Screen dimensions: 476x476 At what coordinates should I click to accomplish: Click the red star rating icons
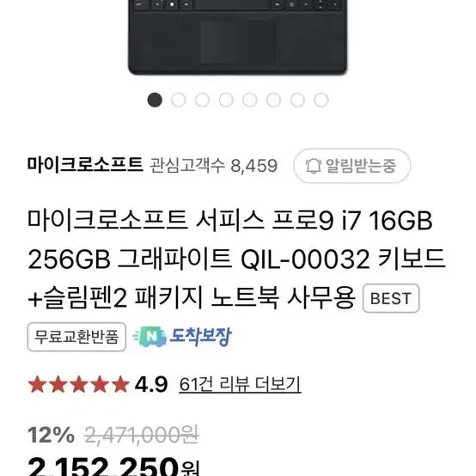pyautogui.click(x=79, y=384)
